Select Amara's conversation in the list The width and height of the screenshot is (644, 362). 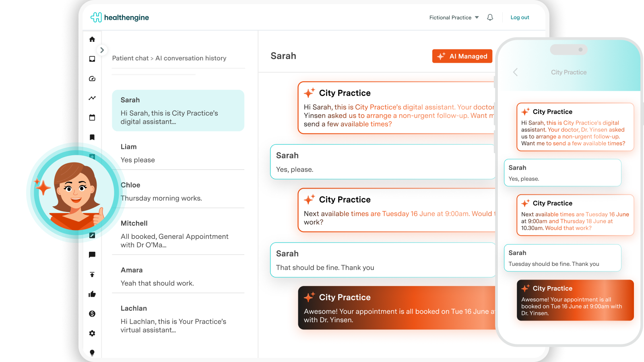[x=178, y=277]
